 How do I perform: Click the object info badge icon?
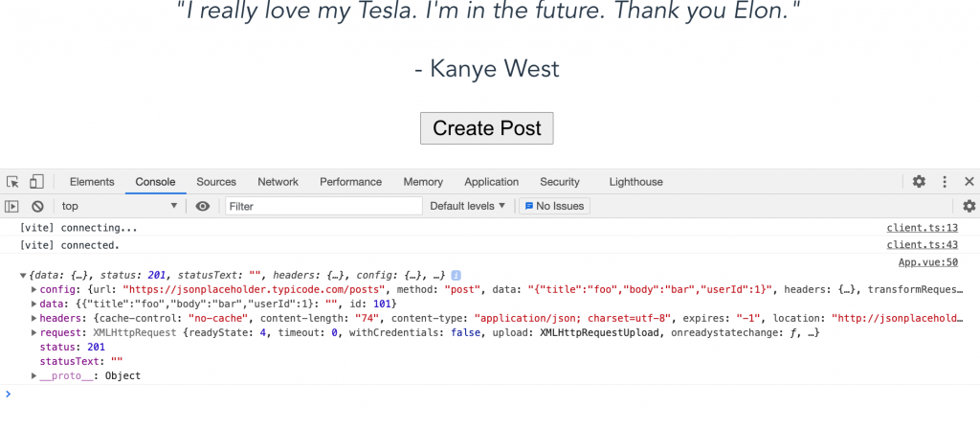pyautogui.click(x=457, y=276)
